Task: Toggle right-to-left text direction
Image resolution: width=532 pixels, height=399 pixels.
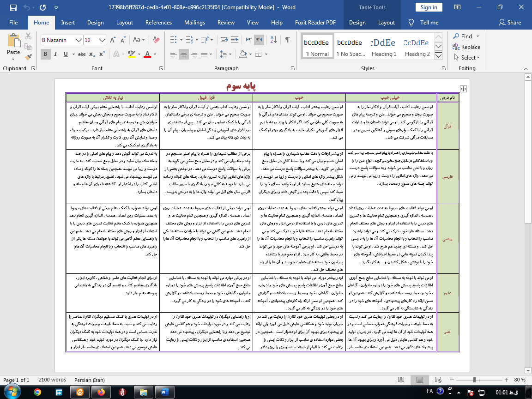Action: click(259, 40)
